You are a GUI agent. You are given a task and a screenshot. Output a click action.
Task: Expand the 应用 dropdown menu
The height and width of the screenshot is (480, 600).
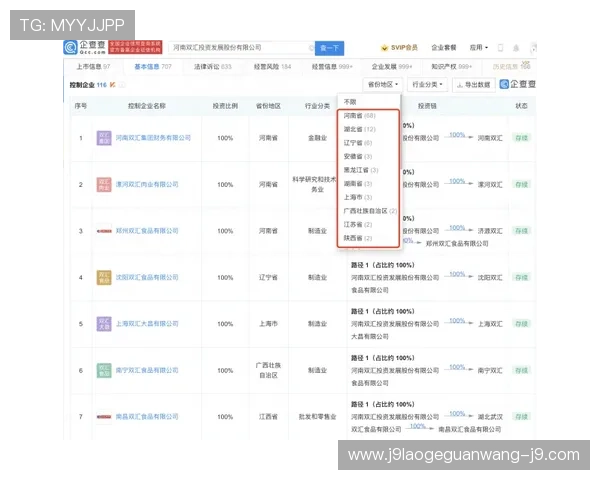(x=479, y=48)
